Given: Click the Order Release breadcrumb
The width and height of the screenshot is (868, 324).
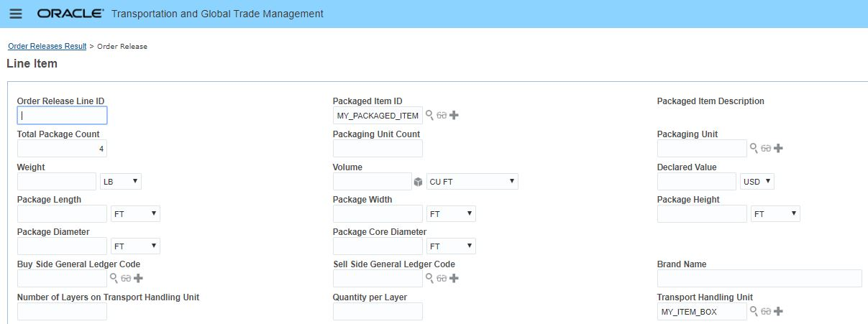Looking at the screenshot, I should click(122, 46).
